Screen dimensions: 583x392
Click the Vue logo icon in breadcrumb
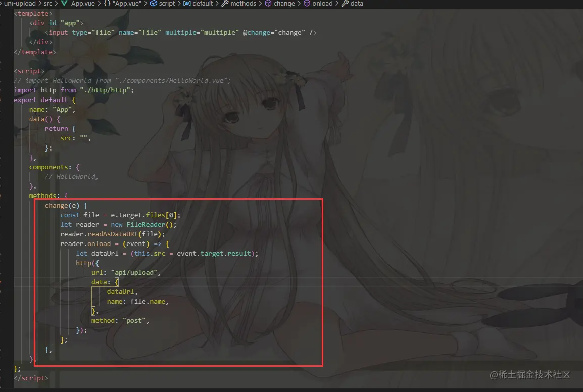point(64,4)
